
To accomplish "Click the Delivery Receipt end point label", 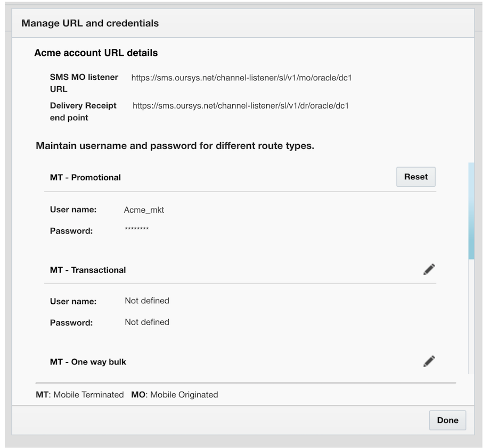I will [83, 111].
